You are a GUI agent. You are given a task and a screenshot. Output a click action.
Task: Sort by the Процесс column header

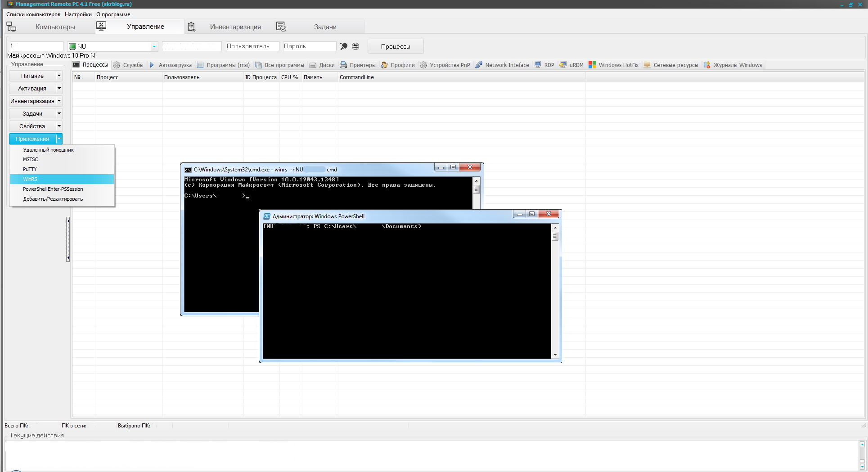(129, 77)
